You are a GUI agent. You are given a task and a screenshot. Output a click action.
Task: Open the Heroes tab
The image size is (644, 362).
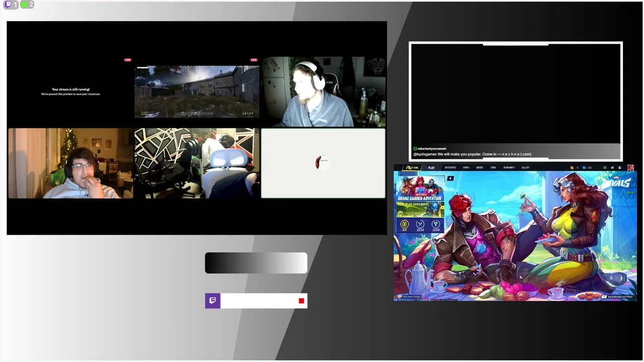tap(480, 167)
